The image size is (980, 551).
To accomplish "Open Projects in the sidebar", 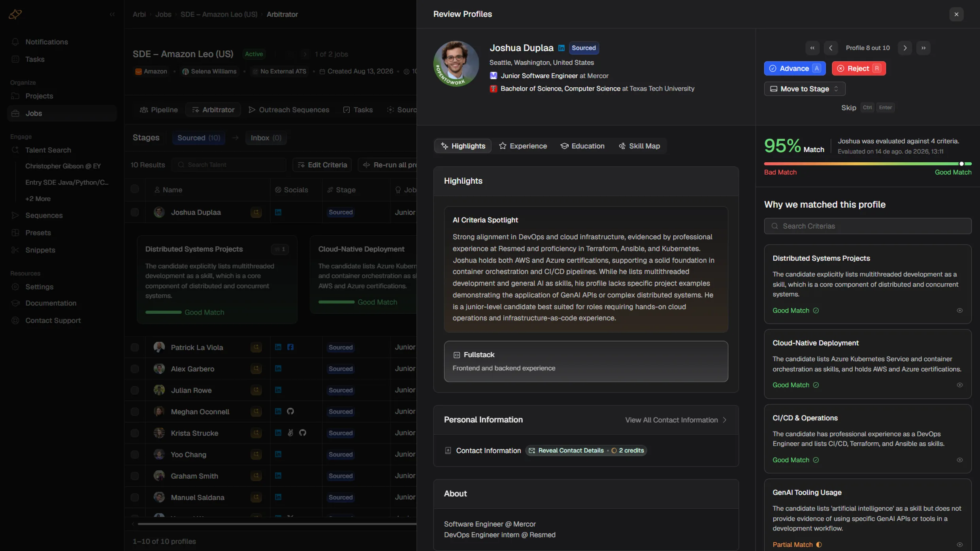I will pyautogui.click(x=39, y=96).
